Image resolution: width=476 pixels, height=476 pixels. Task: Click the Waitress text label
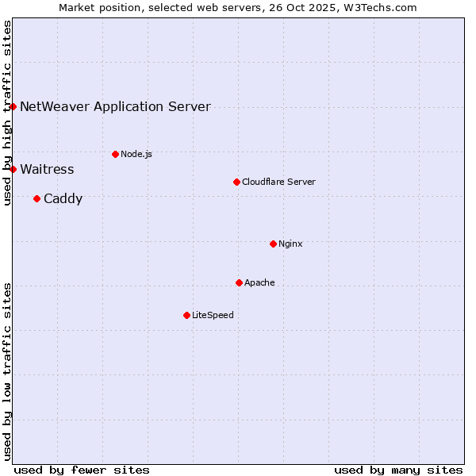(x=47, y=169)
